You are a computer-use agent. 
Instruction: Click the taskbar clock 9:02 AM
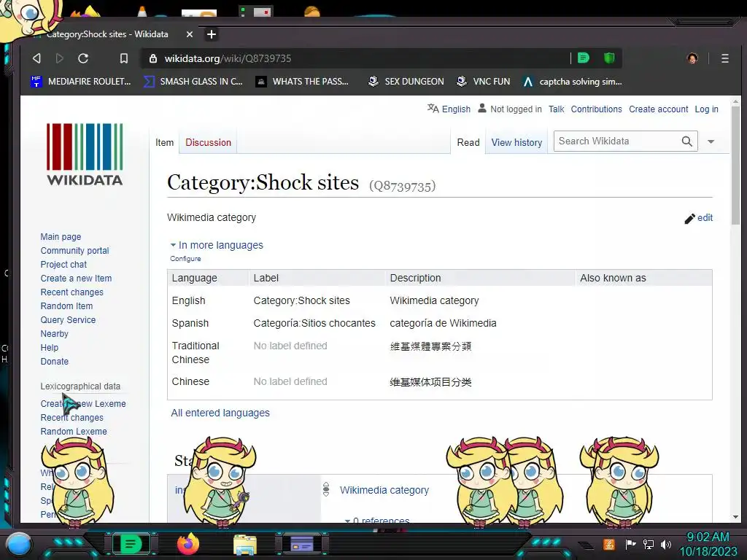coord(708,537)
